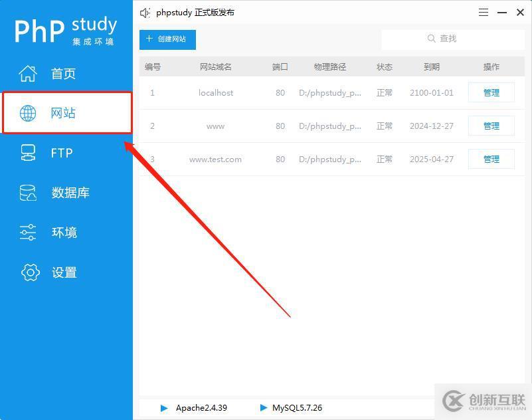This screenshot has width=532, height=420.
Task: Switch to the FTP section
Action: [63, 153]
